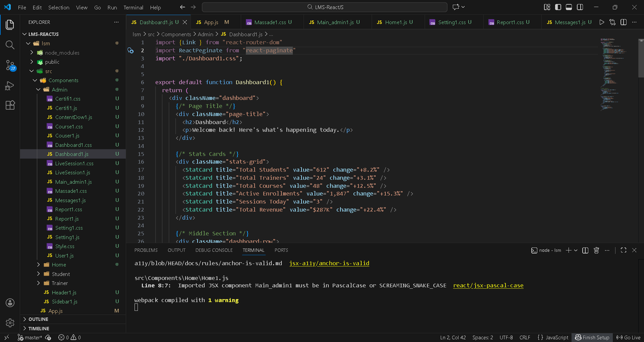Viewport: 644px width, 342px height.
Task: Split the terminal panel
Action: [586, 250]
